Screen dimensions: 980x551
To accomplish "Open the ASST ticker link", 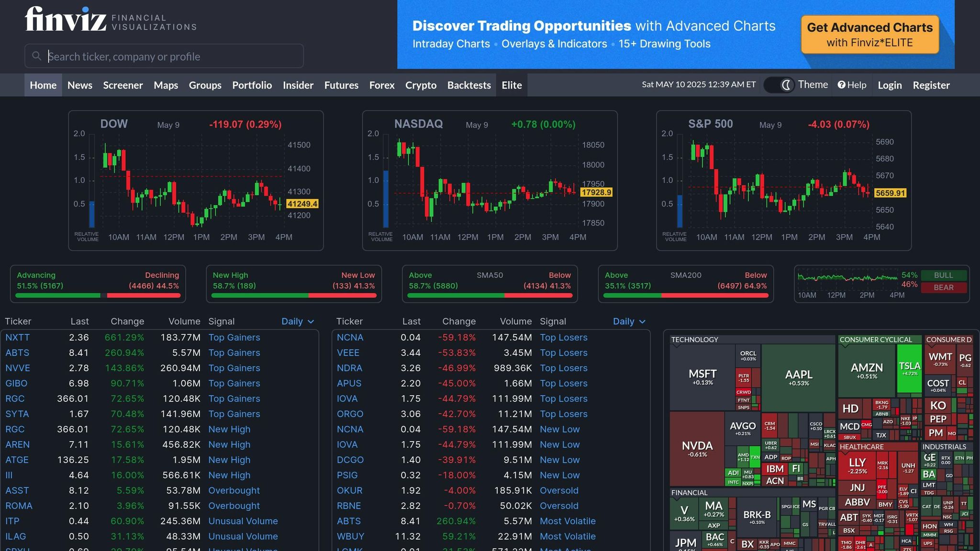I will click(17, 490).
